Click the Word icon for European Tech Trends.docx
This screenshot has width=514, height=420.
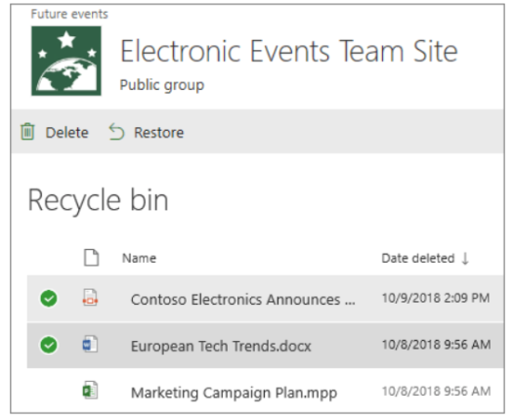pyautogui.click(x=90, y=344)
